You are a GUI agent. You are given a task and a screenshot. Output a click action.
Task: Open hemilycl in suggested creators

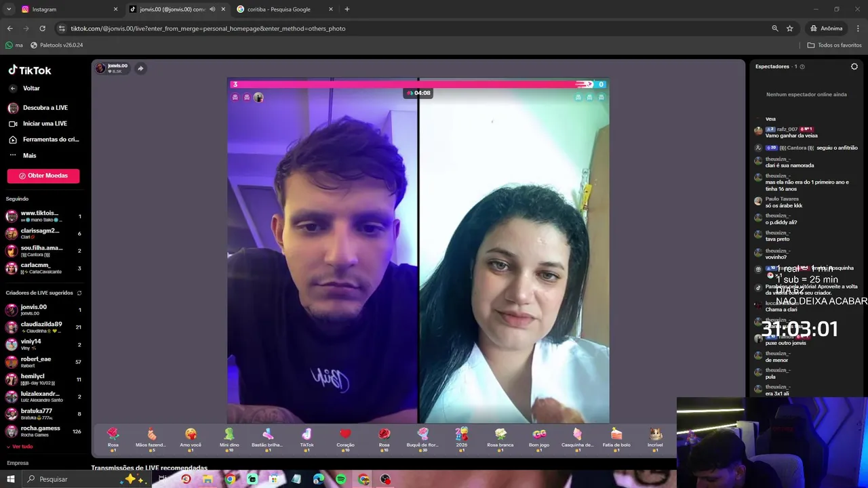(x=43, y=379)
